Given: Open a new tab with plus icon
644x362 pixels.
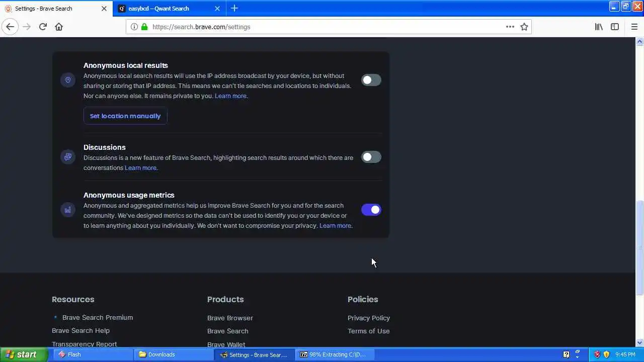Looking at the screenshot, I should click(234, 8).
